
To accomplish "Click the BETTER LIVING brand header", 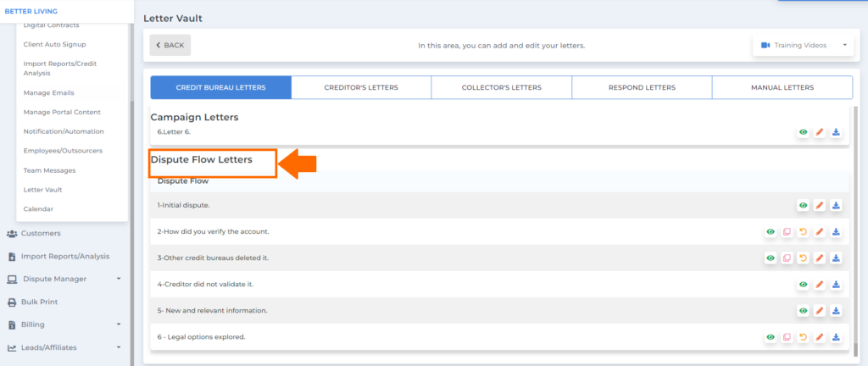I will coord(31,11).
